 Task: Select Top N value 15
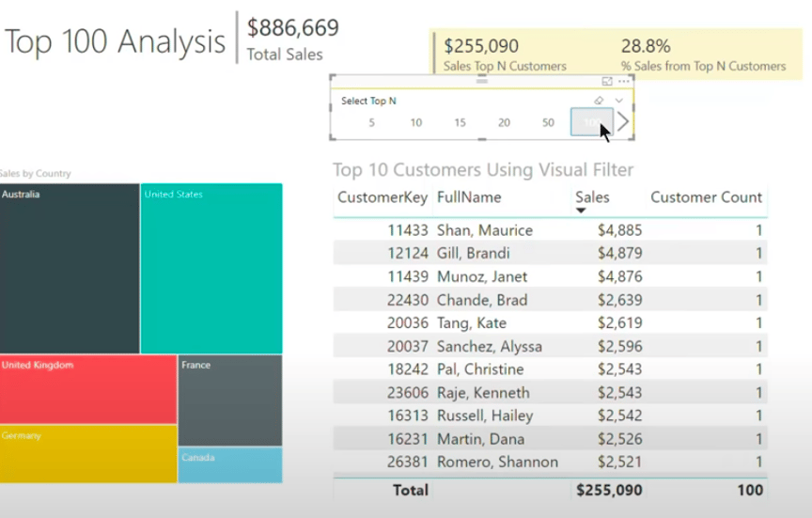[460, 122]
